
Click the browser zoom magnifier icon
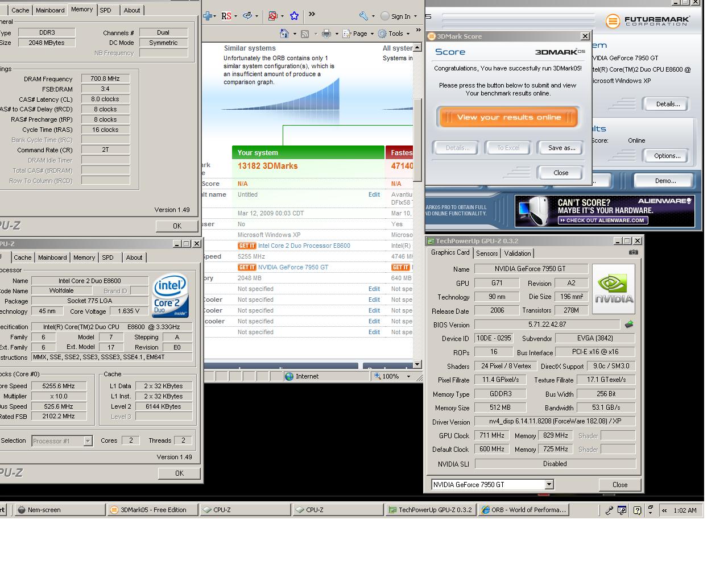pyautogui.click(x=378, y=376)
